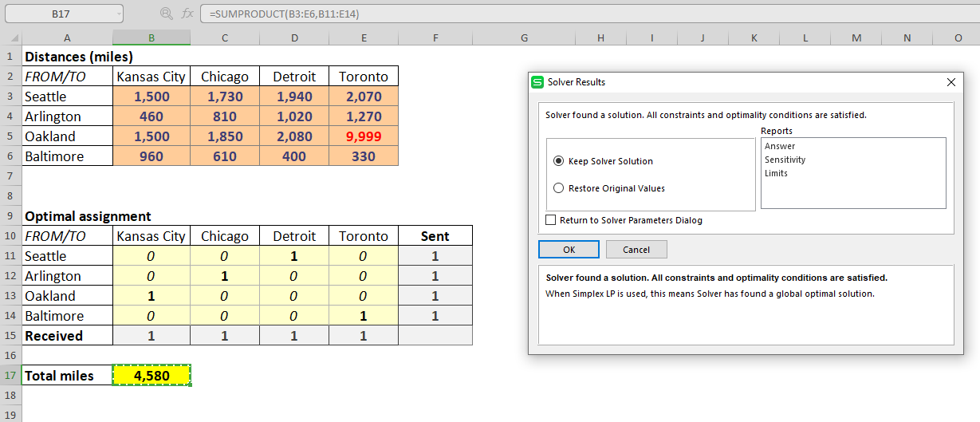Click the Name Box showing B17
Viewport: 980px width, 422px height.
pos(60,14)
